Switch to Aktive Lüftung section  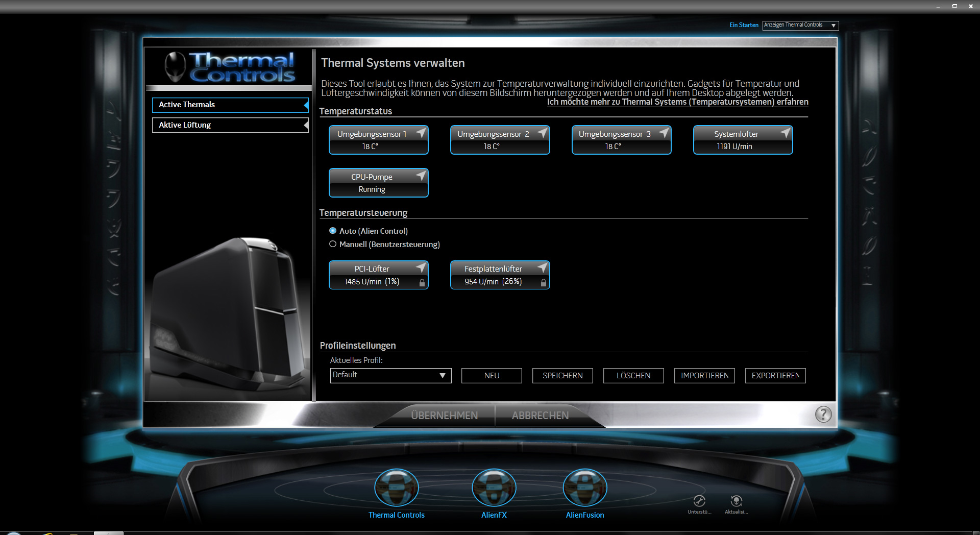tap(230, 125)
